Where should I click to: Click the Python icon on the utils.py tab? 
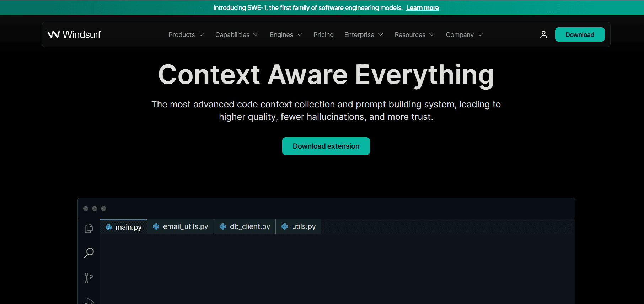[285, 226]
